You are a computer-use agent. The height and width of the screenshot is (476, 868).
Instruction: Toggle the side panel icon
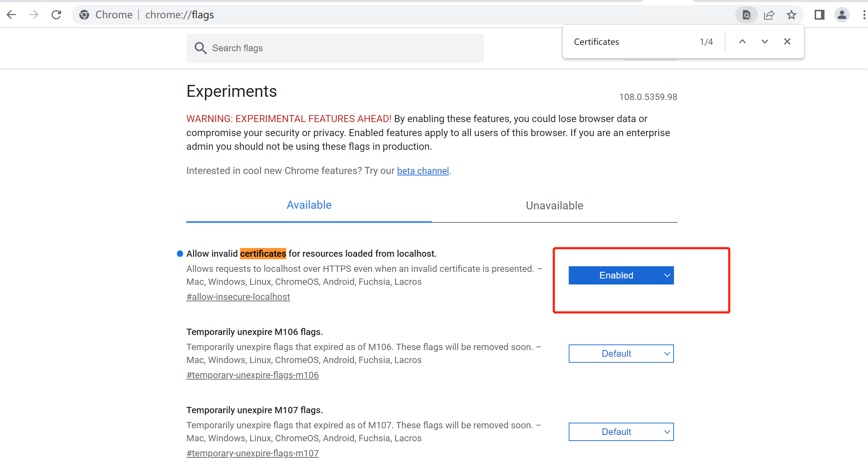(x=819, y=15)
